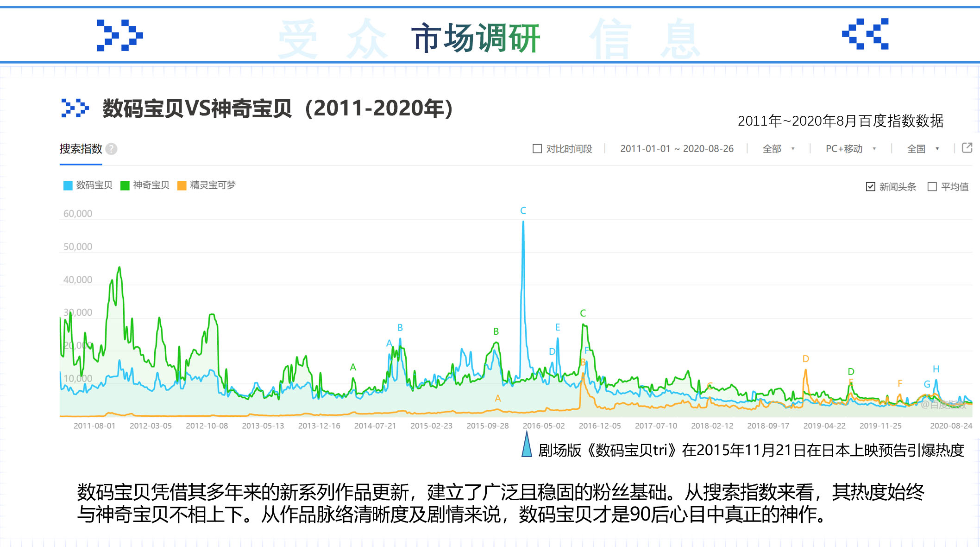The height and width of the screenshot is (547, 980).
Task: Click the blue news marker E
Action: [x=558, y=327]
